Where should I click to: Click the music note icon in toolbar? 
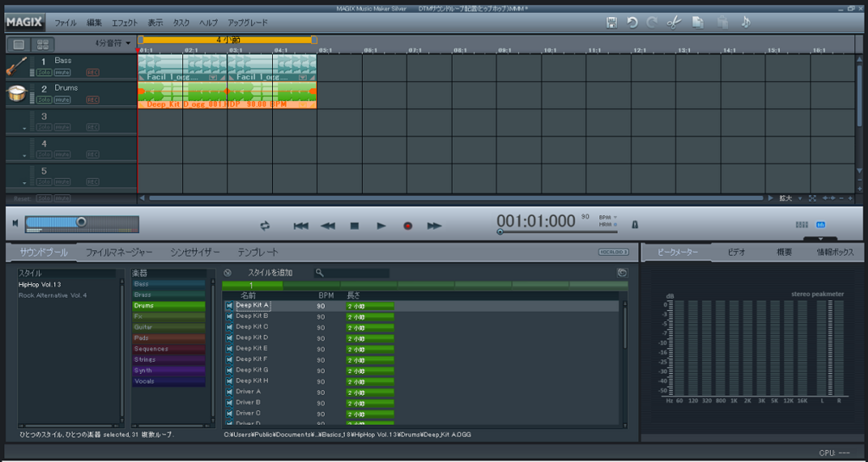tap(746, 23)
